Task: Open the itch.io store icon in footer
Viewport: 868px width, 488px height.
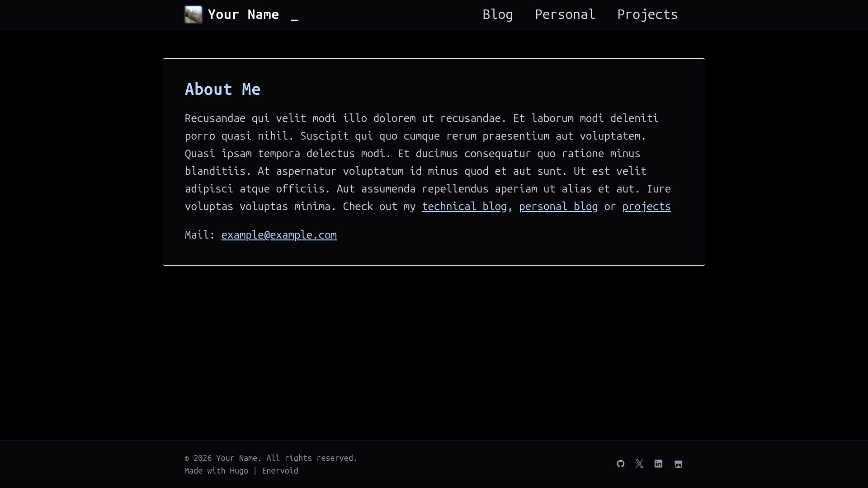Action: [678, 464]
